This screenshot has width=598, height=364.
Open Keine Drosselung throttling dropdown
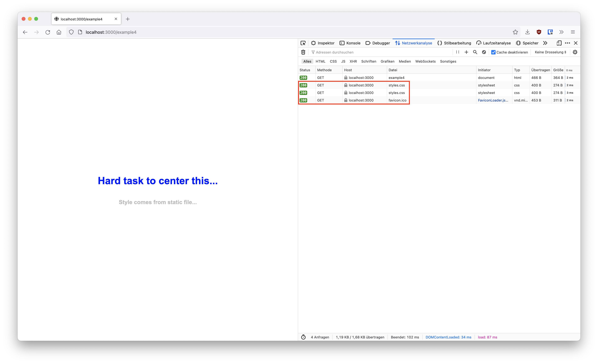(x=550, y=52)
